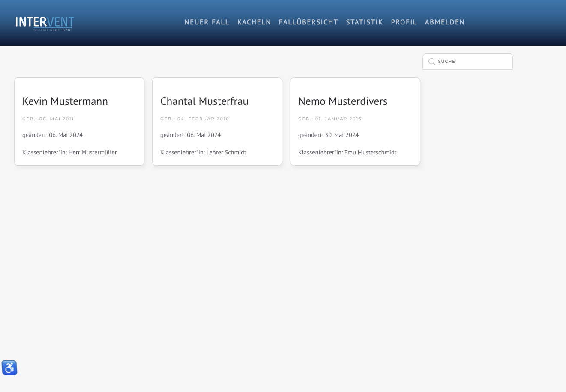Open Chantal Musterfrau case card
The width and height of the screenshot is (566, 392).
pos(217,122)
